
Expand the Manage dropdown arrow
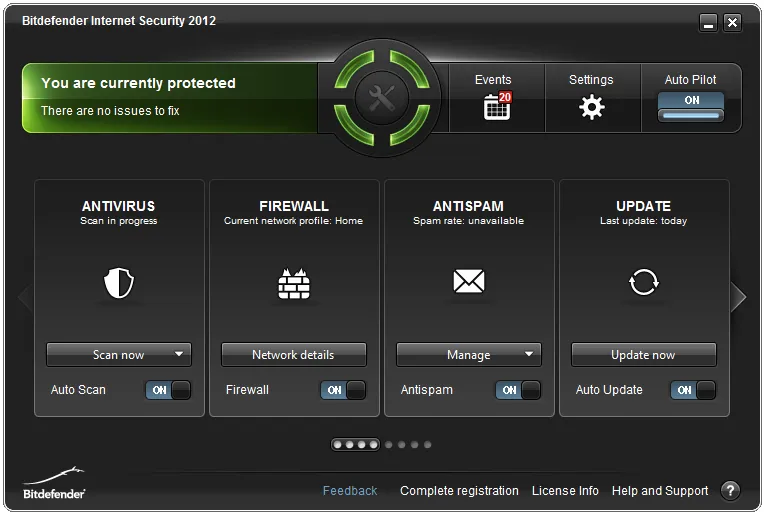coord(529,354)
